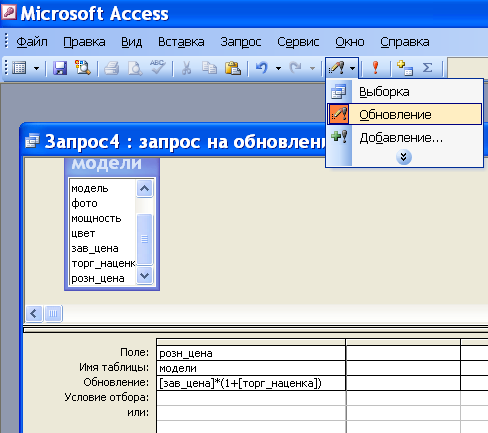Click the field list scrollbar thumb

tap(144, 239)
